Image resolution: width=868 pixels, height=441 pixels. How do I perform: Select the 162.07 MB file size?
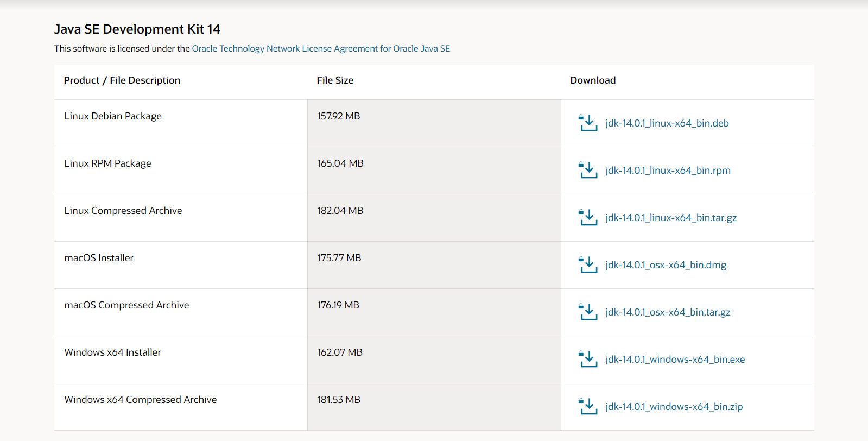pos(340,352)
